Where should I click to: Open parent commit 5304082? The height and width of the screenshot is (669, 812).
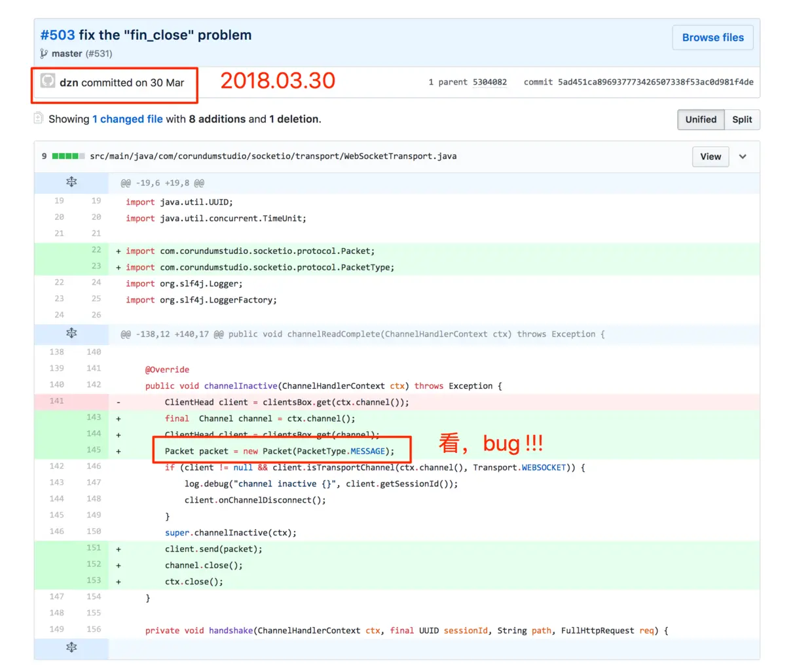pos(490,82)
